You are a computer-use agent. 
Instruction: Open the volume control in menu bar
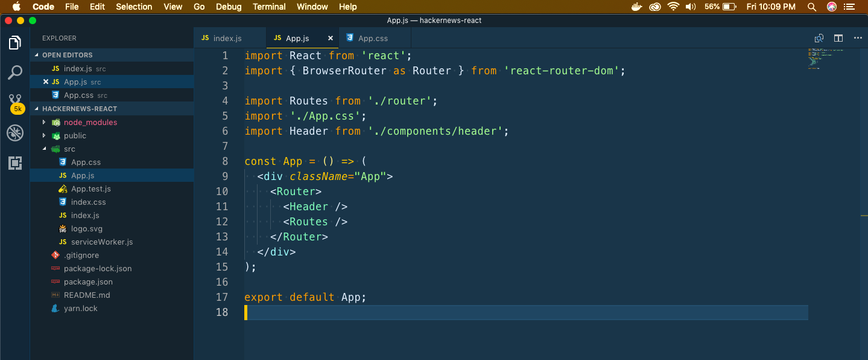[x=692, y=7]
